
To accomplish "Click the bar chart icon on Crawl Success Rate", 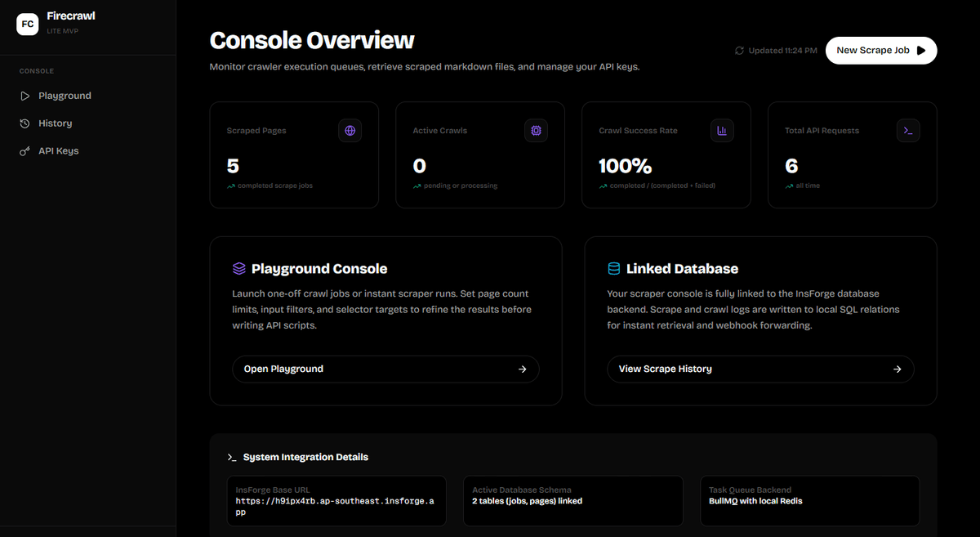I will coord(722,130).
